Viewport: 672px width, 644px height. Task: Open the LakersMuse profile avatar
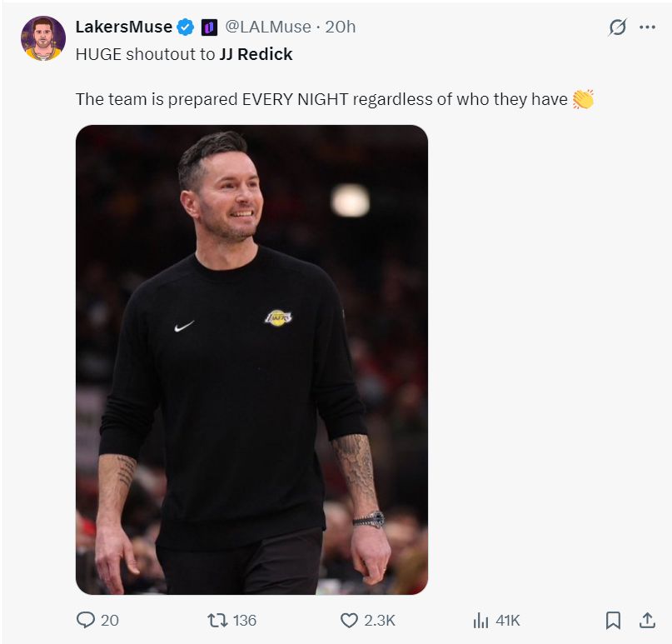point(42,38)
